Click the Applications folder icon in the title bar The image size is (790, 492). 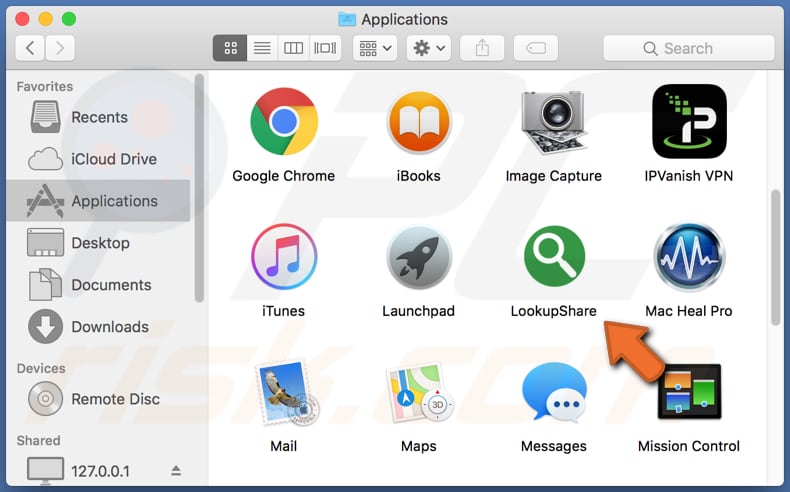tap(347, 19)
